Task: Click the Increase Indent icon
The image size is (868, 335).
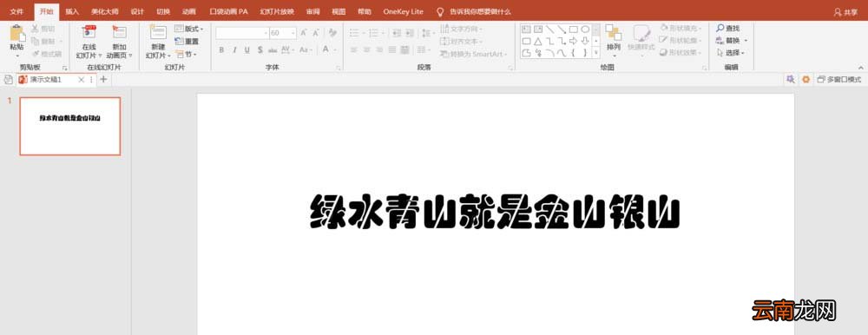Action: (409, 33)
